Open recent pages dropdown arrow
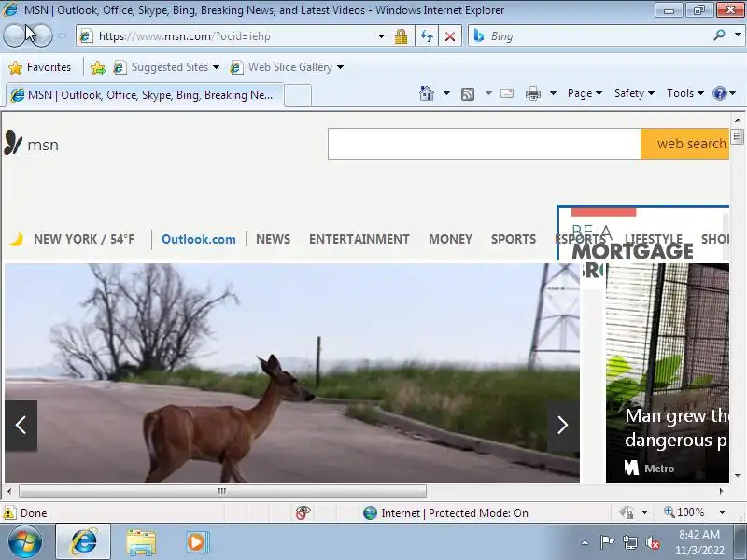This screenshot has width=747, height=560. 63,35
